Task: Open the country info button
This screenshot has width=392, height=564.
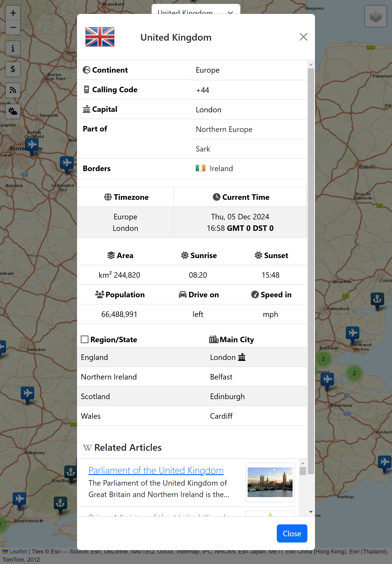Action: 13,48
